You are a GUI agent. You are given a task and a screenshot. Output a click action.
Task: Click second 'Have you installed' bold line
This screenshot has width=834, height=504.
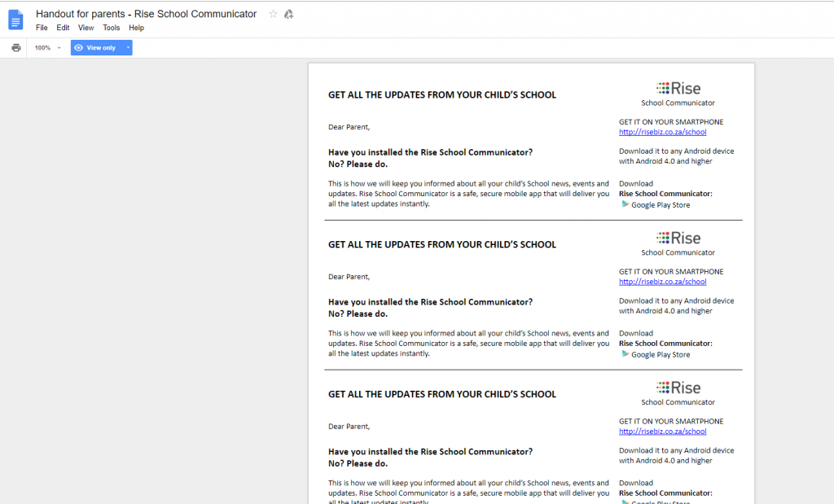point(430,302)
